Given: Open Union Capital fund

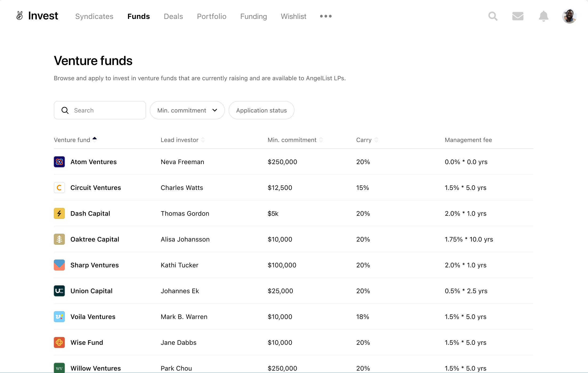Looking at the screenshot, I should pyautogui.click(x=91, y=291).
